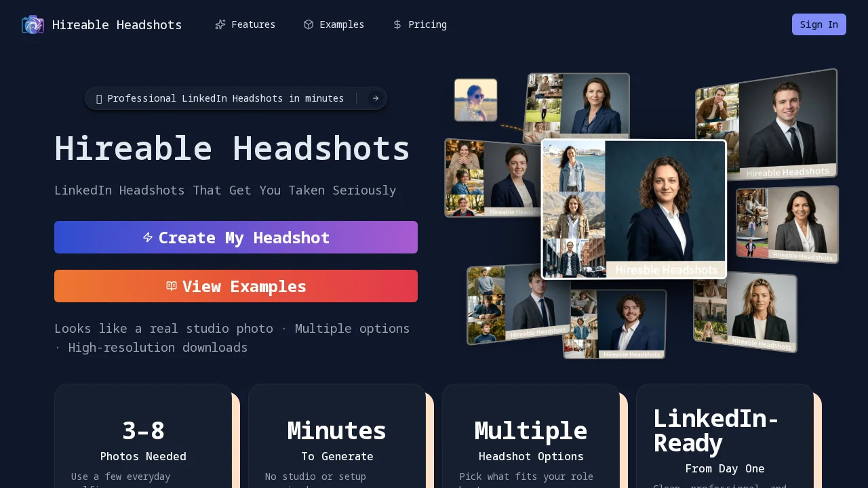Click the open-book icon in View Examples

pyautogui.click(x=172, y=286)
